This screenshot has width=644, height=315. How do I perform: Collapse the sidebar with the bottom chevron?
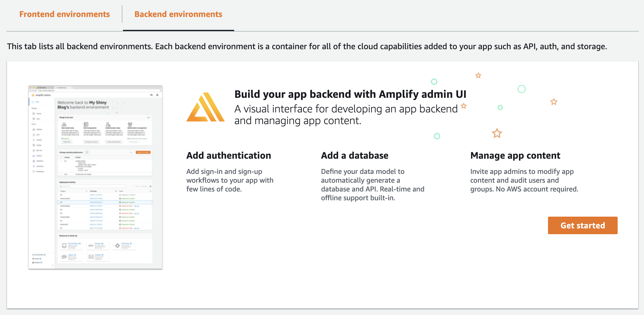[x=53, y=265]
